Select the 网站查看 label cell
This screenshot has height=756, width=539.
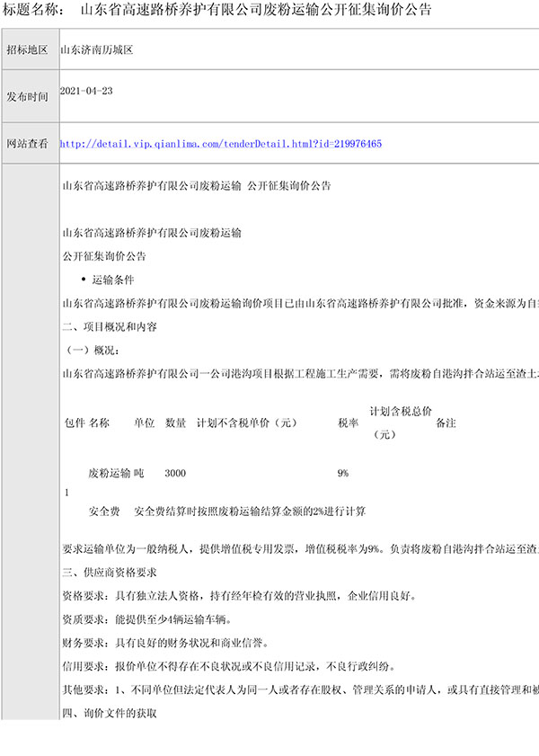(31, 143)
